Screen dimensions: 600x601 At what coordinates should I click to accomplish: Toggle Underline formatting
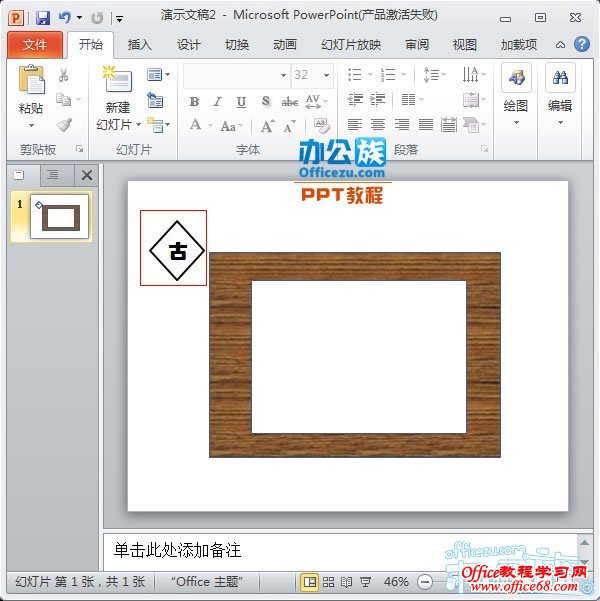[x=241, y=102]
